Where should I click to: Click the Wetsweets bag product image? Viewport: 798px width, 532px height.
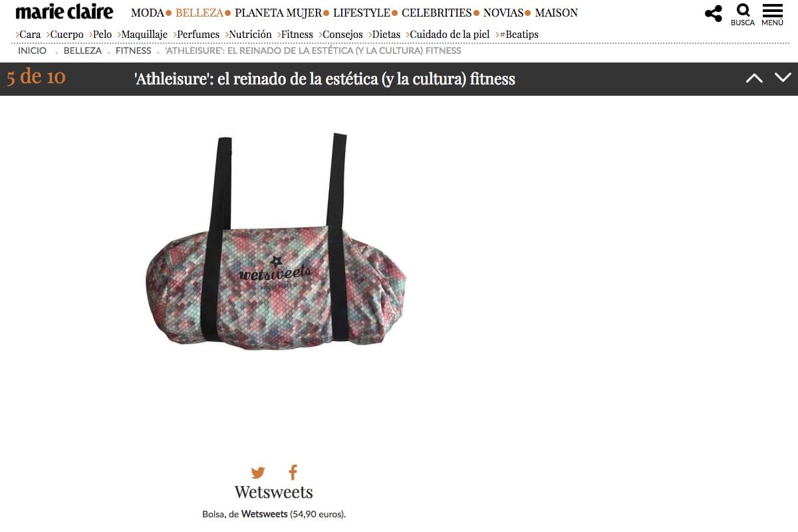276,242
